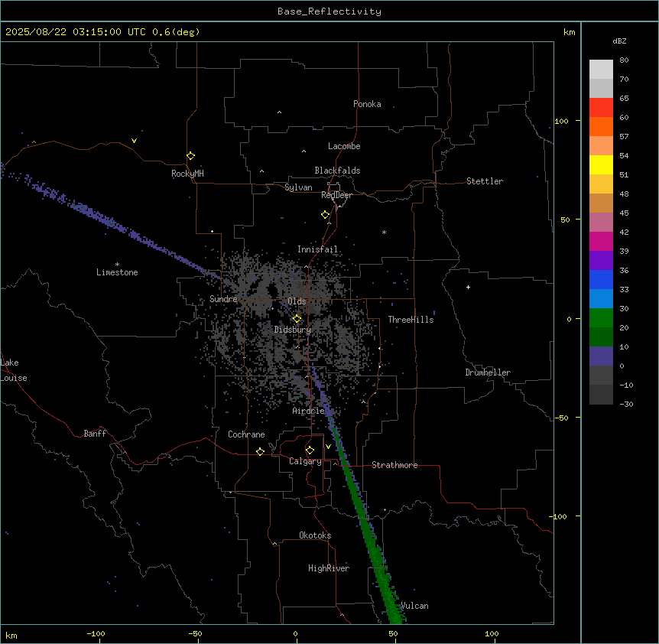Click the yellow marker near Olds
659x644 pixels.
(297, 319)
